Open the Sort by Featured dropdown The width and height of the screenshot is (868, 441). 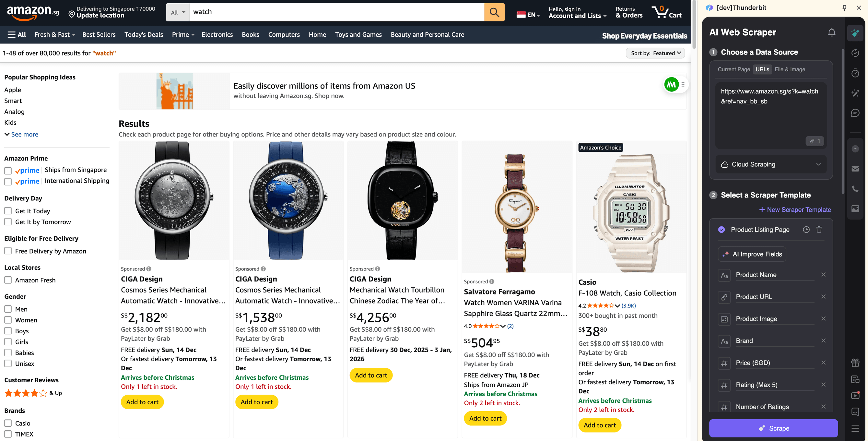(654, 53)
